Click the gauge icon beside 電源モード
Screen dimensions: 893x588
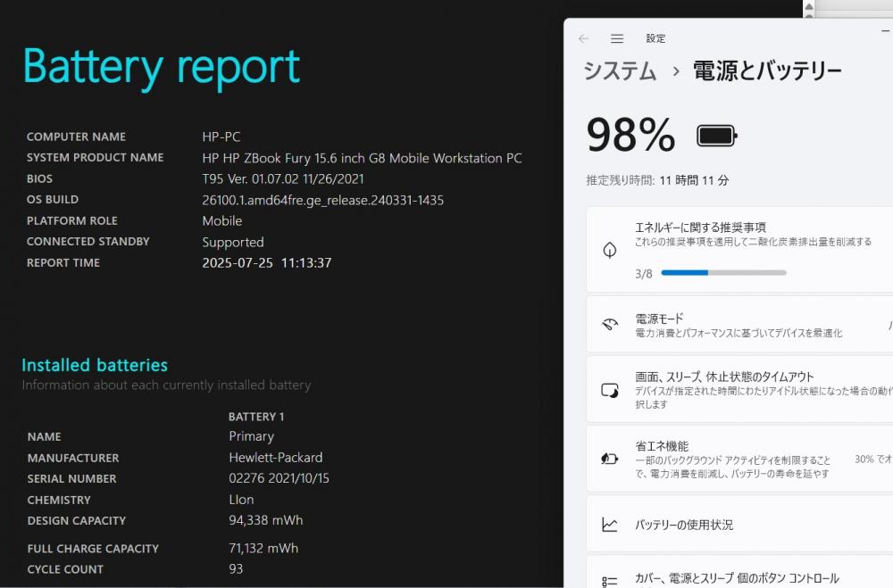pyautogui.click(x=609, y=325)
